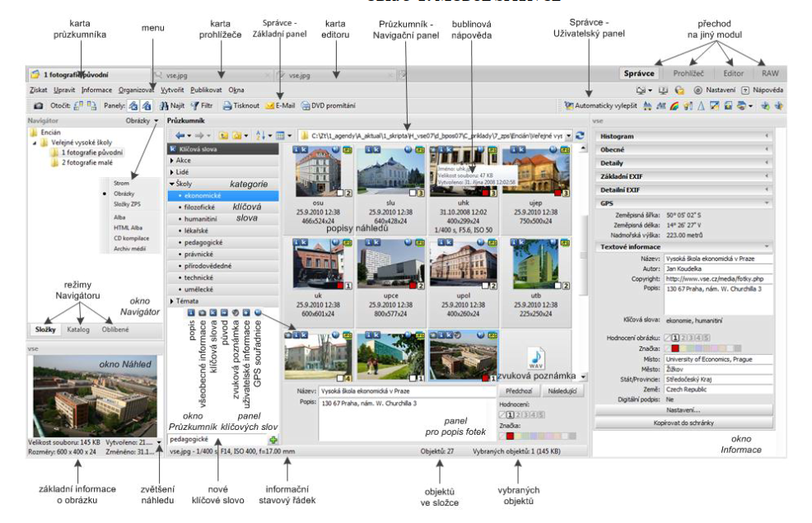Switch to the Editor module tab
The width and height of the screenshot is (812, 523).
coord(733,73)
